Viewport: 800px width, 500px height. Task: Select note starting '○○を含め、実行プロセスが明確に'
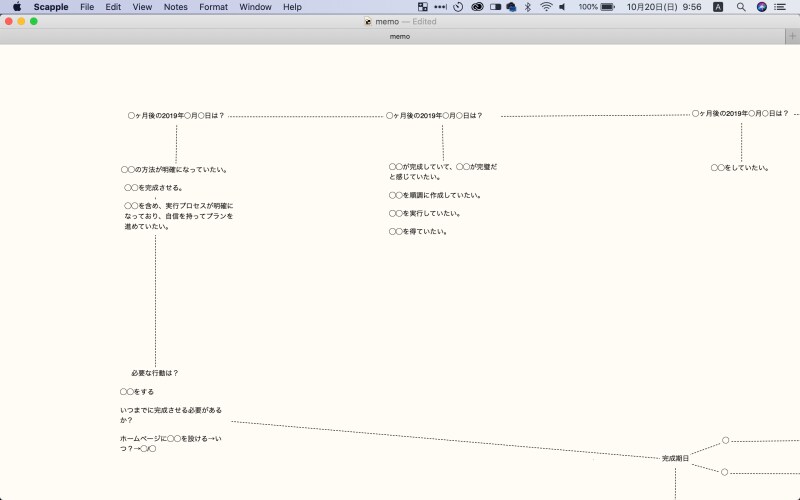pos(179,216)
